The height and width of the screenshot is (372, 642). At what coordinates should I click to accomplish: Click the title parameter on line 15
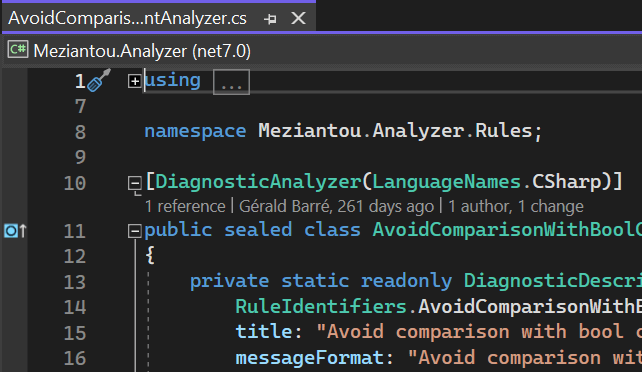pyautogui.click(x=264, y=332)
